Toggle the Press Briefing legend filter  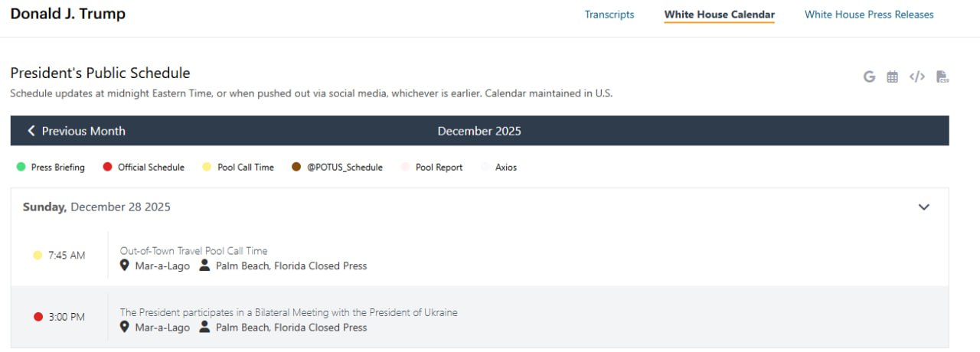tap(51, 167)
